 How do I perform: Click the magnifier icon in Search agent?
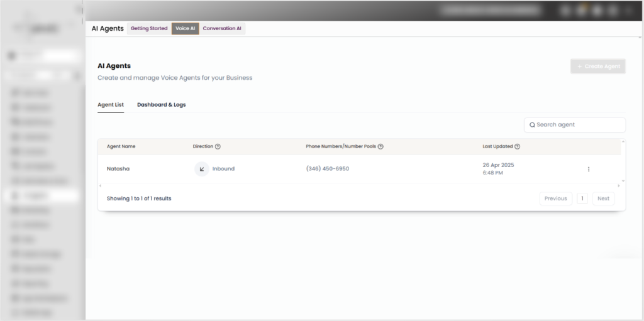click(532, 125)
